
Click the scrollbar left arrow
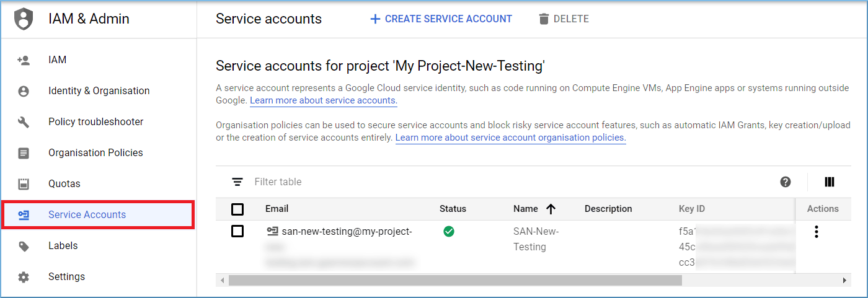[x=221, y=281]
